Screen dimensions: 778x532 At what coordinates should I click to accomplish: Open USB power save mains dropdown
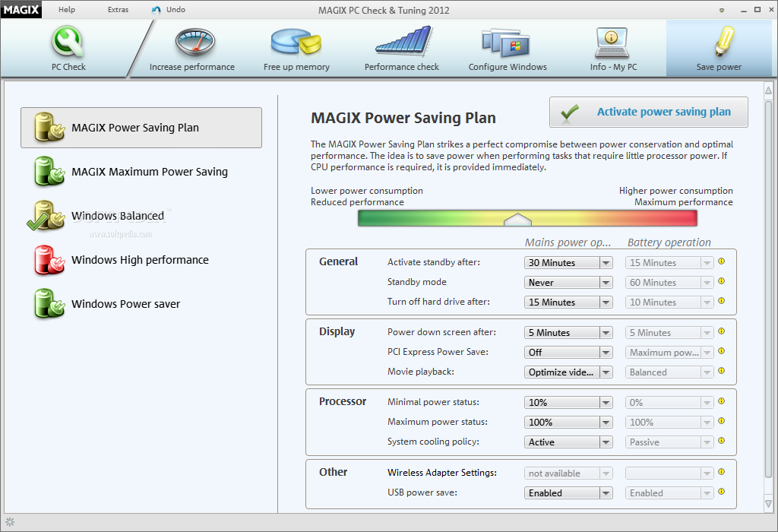568,492
